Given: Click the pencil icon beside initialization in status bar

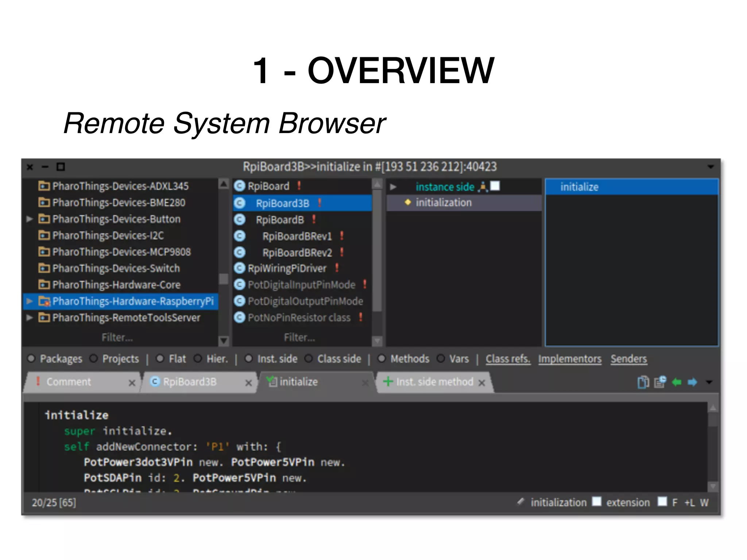Looking at the screenshot, I should 520,502.
